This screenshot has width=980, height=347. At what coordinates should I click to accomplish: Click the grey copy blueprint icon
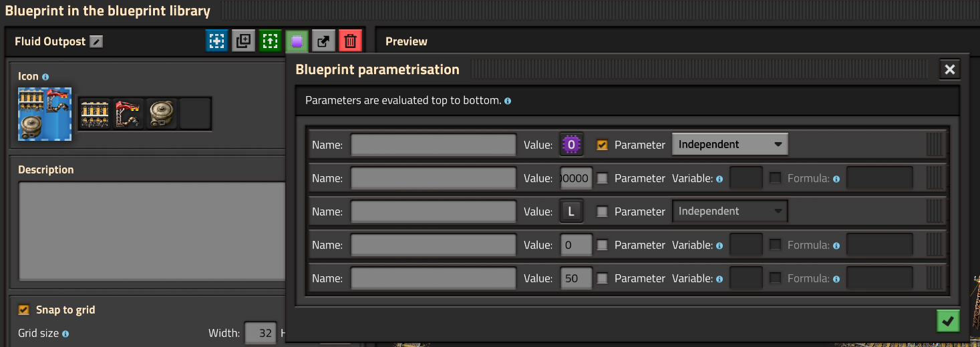tap(243, 41)
